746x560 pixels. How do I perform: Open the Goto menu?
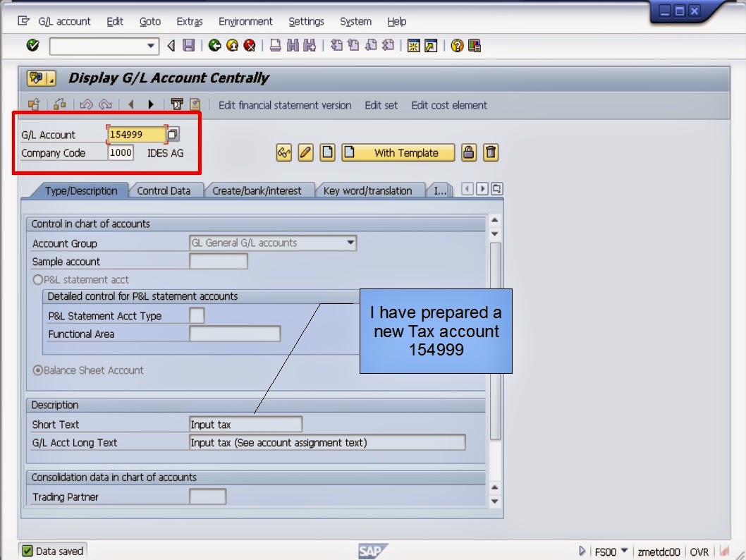[x=150, y=21]
